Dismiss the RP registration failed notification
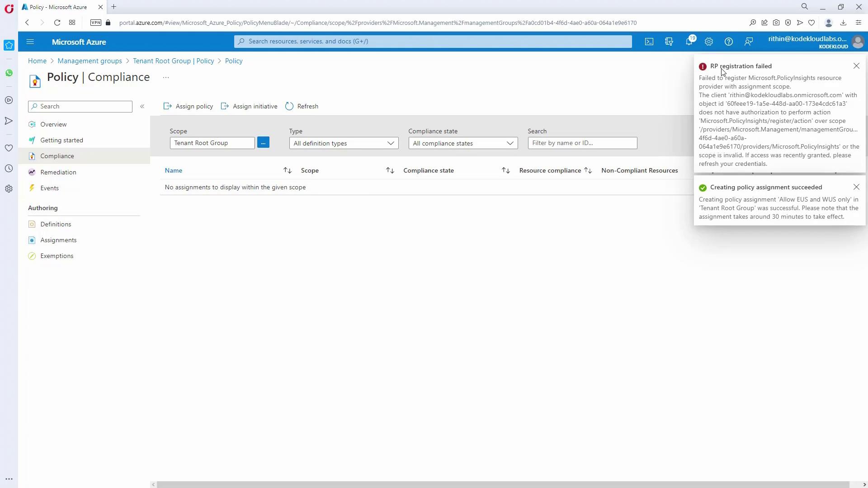 [x=856, y=66]
